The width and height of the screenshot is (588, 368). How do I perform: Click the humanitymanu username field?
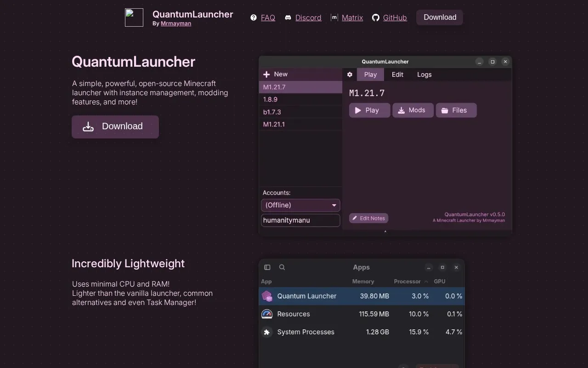click(300, 220)
